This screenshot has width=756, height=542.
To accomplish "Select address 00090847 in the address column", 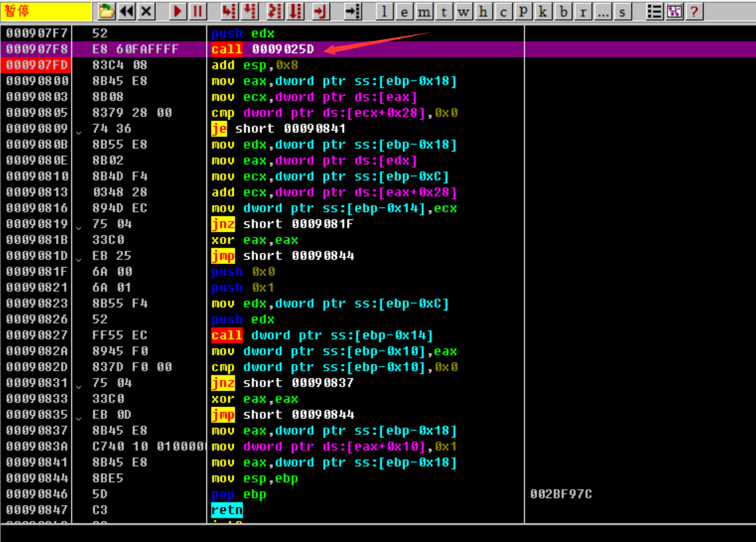I will tap(36, 510).
